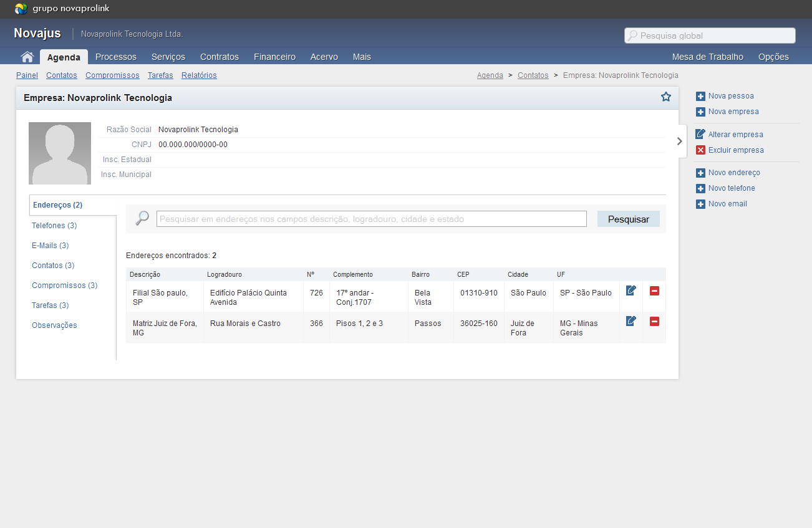This screenshot has height=528, width=812.
Task: Click the Novo telefone link text
Action: point(732,188)
